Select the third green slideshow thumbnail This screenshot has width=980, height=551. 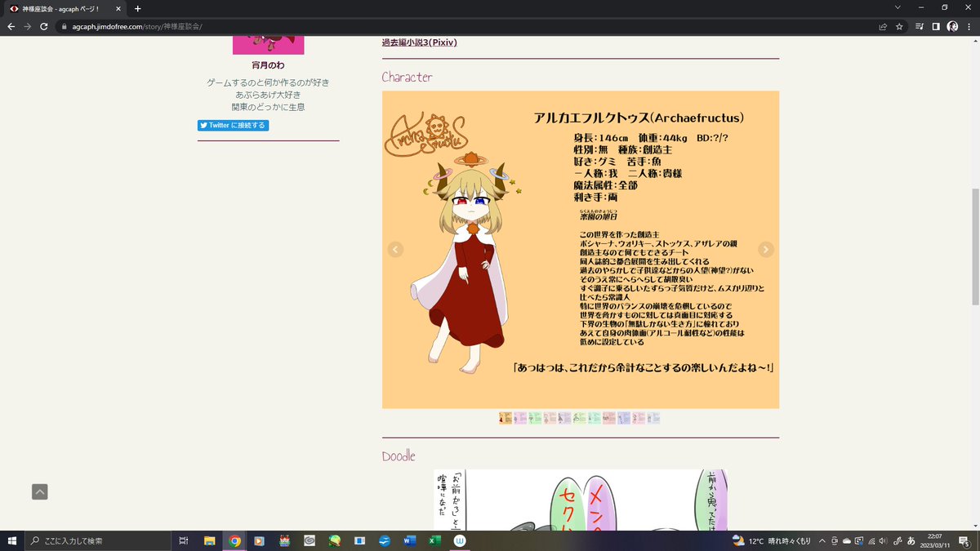tap(535, 418)
